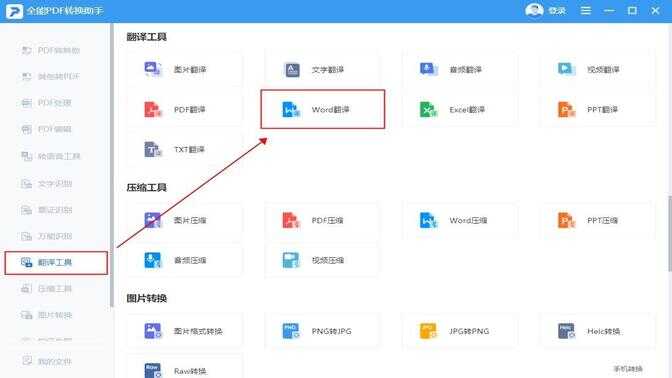Open the TXT翻译 translation tool
The width and height of the screenshot is (672, 378).
[x=184, y=149]
